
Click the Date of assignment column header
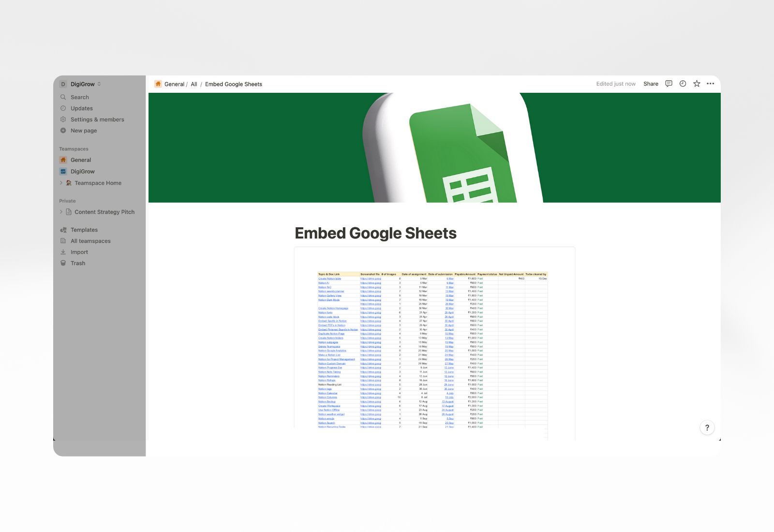pyautogui.click(x=414, y=274)
